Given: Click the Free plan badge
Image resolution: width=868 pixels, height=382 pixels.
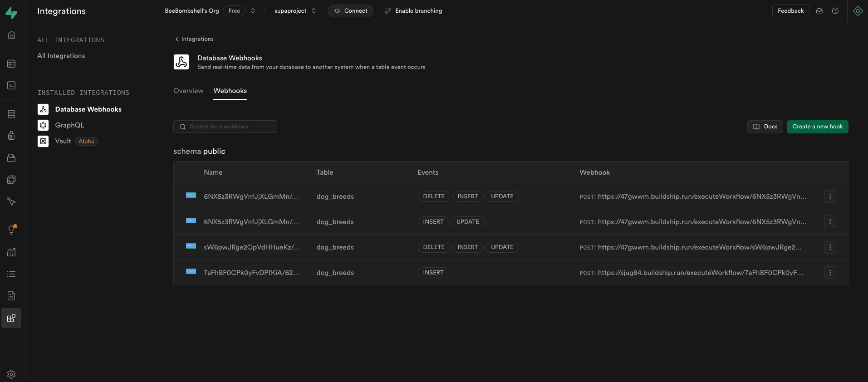Looking at the screenshot, I should pos(234,11).
